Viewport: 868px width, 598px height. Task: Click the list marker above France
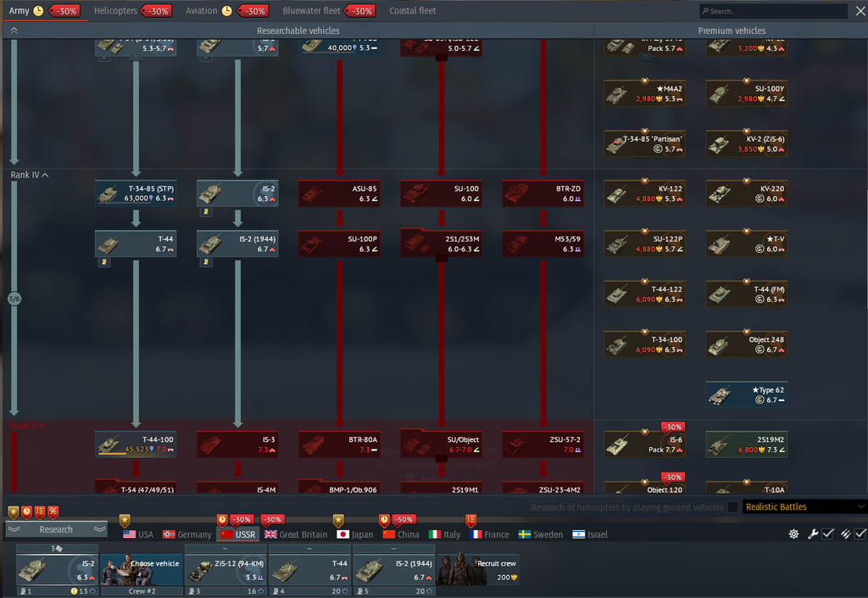point(470,521)
